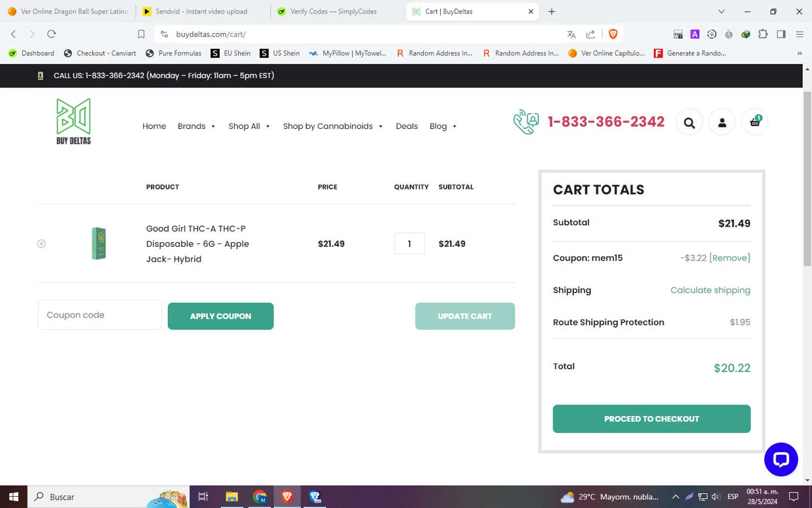Switch to Ver Online Dragon Ball tab
Screen dimensions: 812x508
click(x=68, y=11)
